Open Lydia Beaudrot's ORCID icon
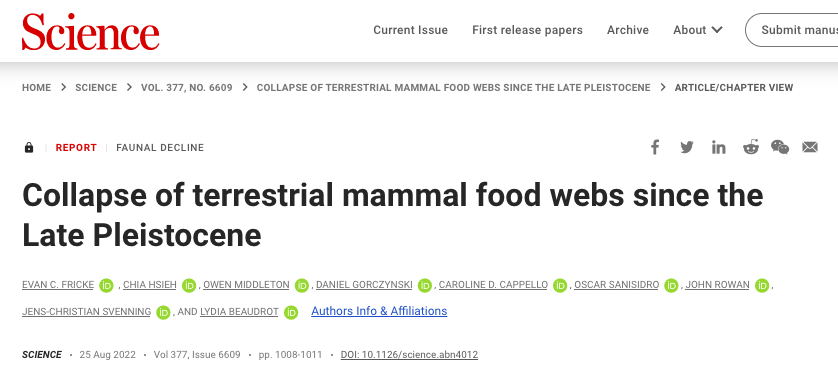The width and height of the screenshot is (838, 368). click(x=291, y=312)
